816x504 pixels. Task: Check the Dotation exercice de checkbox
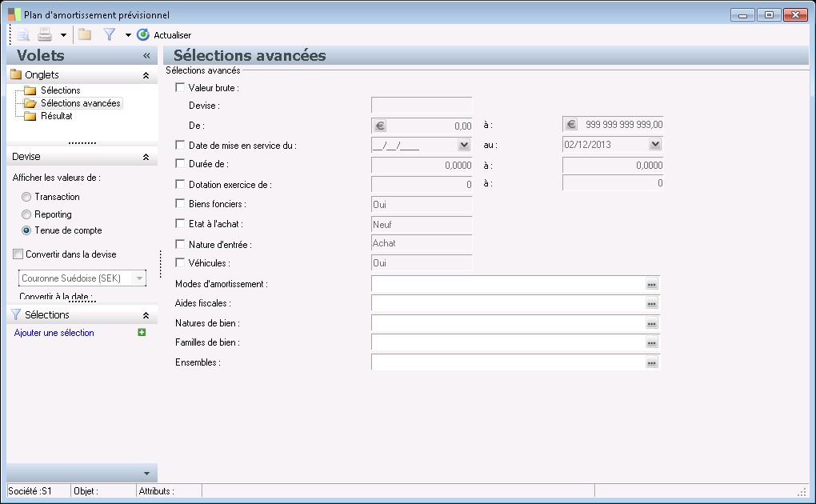pos(180,184)
